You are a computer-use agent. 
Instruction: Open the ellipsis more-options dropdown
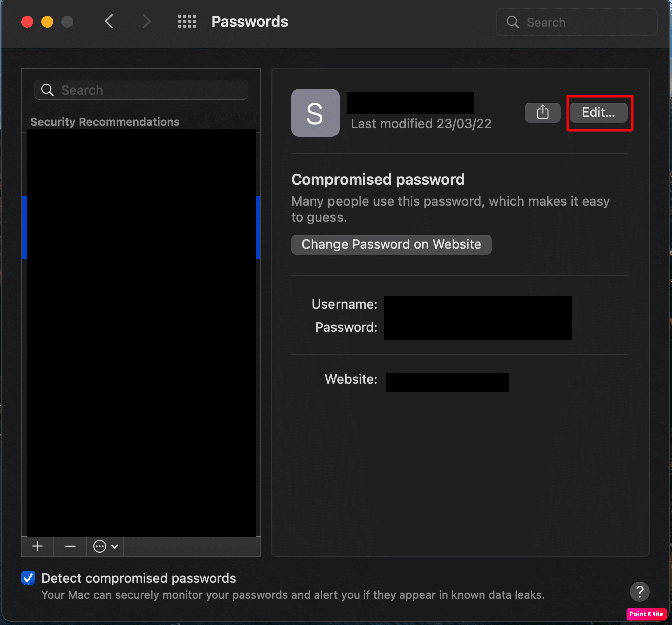coord(106,546)
